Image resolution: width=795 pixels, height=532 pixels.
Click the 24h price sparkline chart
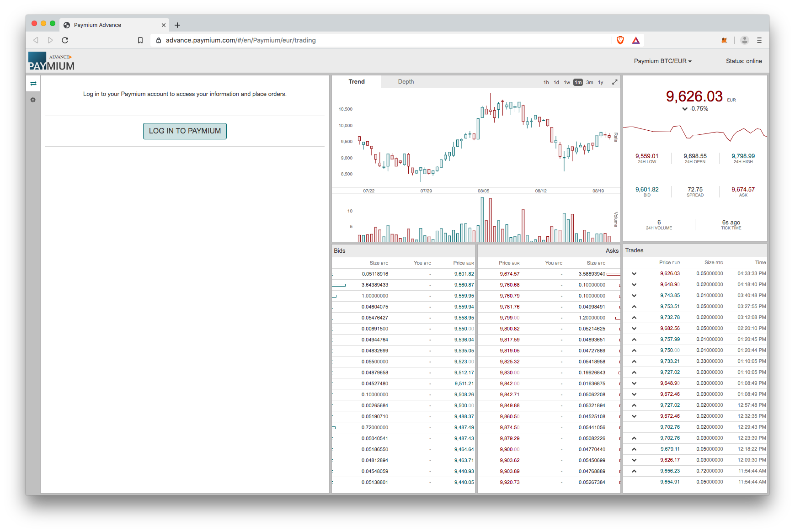(695, 133)
